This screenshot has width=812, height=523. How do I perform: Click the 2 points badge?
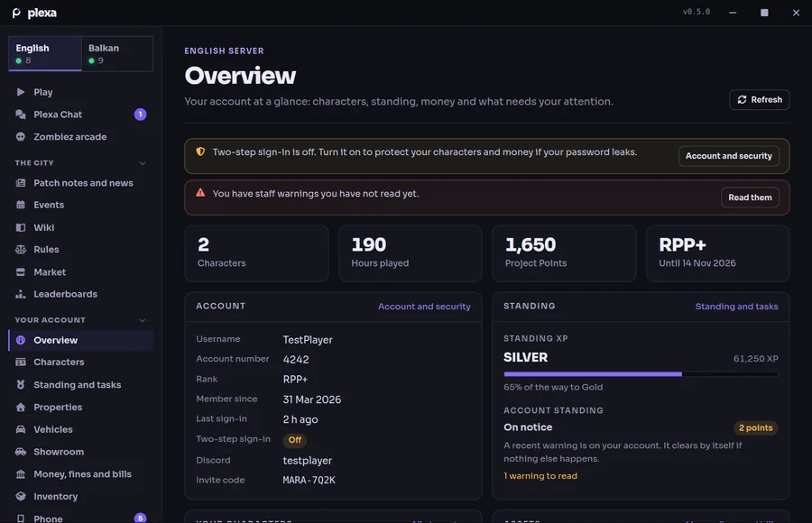[x=755, y=427]
